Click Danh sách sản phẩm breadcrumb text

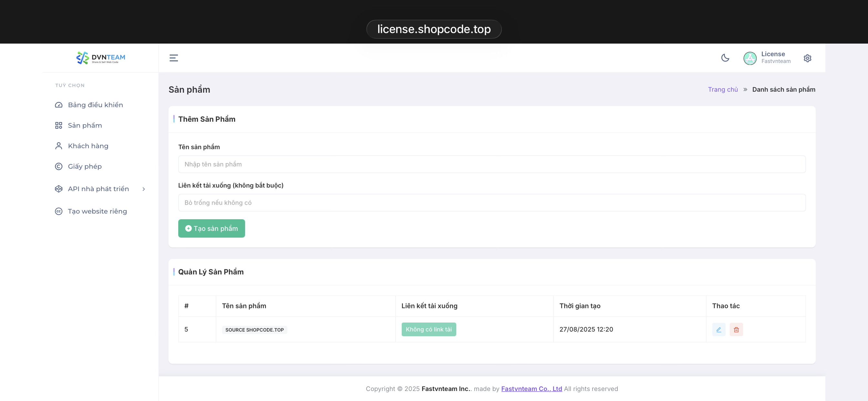pyautogui.click(x=784, y=89)
